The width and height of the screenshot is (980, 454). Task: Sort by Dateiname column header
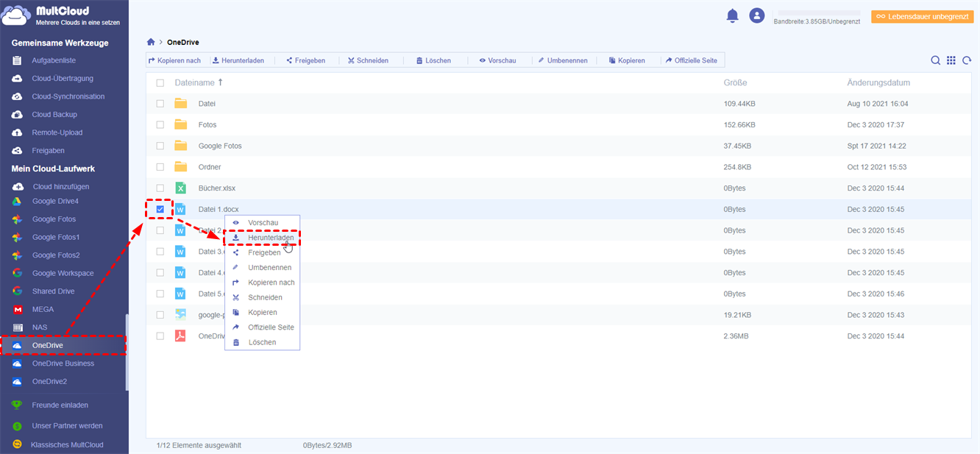(x=199, y=83)
